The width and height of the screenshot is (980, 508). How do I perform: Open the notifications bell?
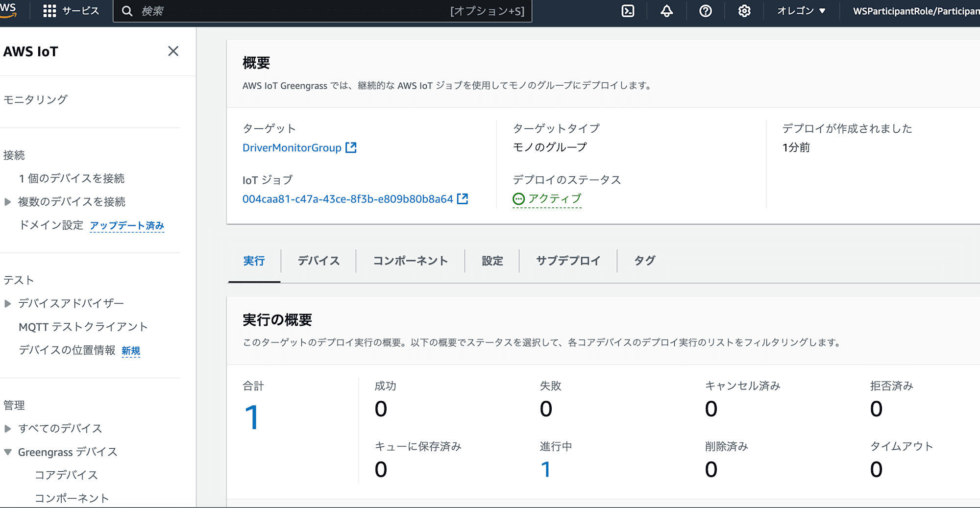(666, 11)
